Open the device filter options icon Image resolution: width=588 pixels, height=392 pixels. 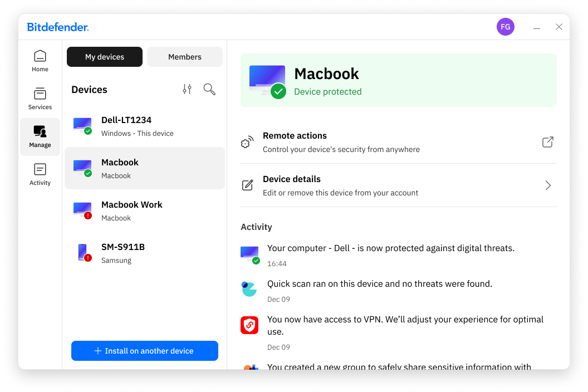point(187,89)
